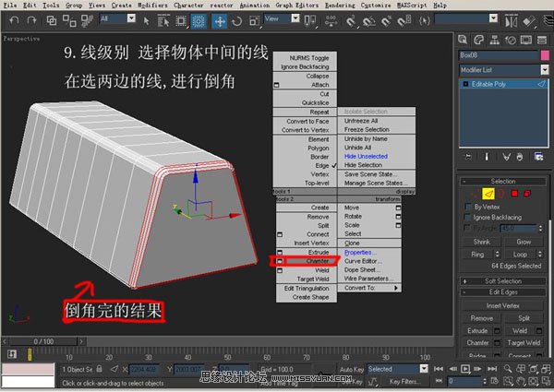Open the Hierarchy command panel tab
554x392 pixels.
(x=494, y=40)
